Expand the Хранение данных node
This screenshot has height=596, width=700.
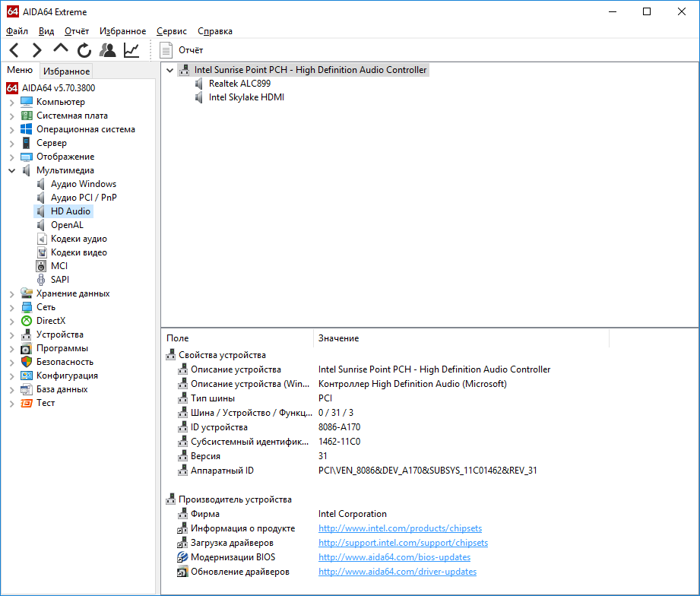11,293
